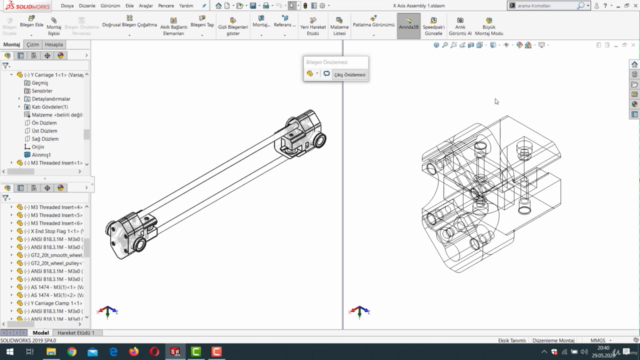The width and height of the screenshot is (640, 360).
Task: Click the Open file icon
Action: 240,6
